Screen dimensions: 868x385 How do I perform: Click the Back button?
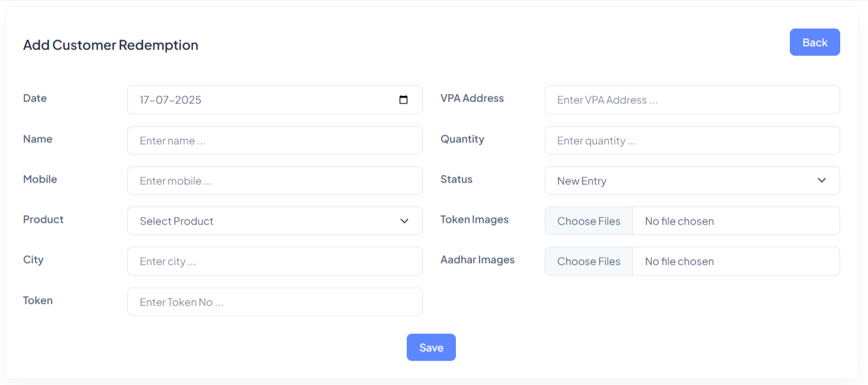click(x=815, y=42)
